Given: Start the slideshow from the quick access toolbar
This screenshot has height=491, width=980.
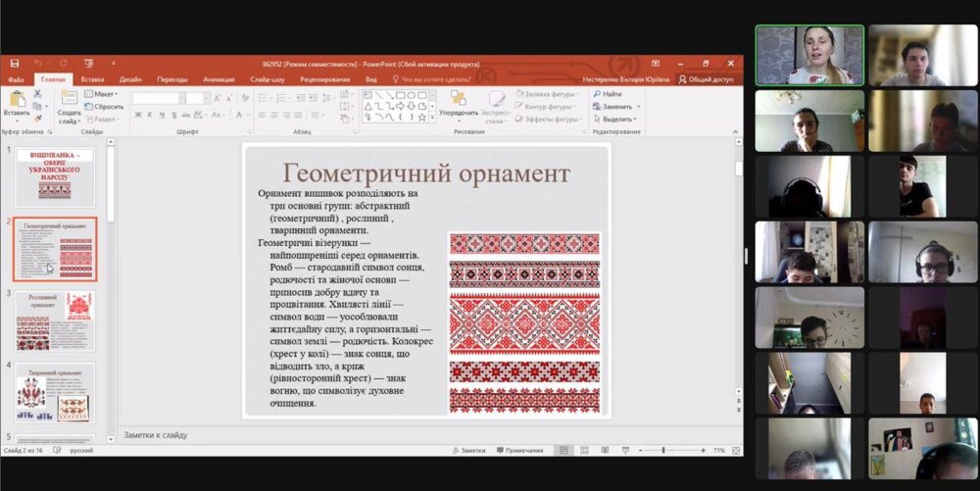Looking at the screenshot, I should pos(89,64).
